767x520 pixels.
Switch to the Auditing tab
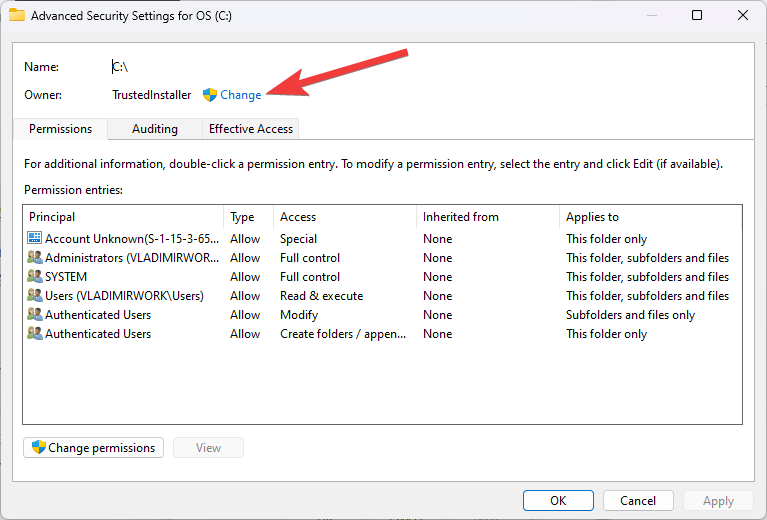(x=155, y=129)
